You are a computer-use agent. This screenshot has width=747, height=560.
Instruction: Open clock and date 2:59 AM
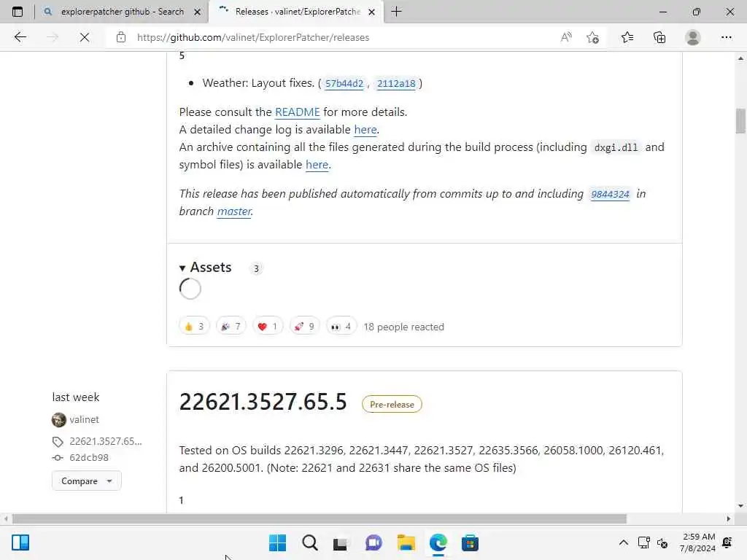pos(698,542)
